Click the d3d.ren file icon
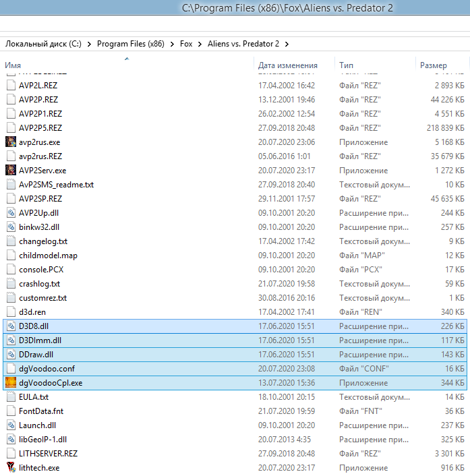 click(11, 311)
